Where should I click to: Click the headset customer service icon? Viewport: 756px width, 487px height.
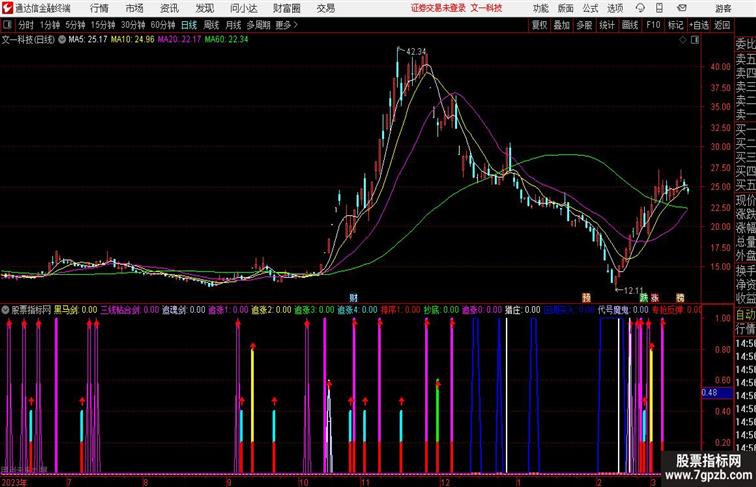click(640, 8)
